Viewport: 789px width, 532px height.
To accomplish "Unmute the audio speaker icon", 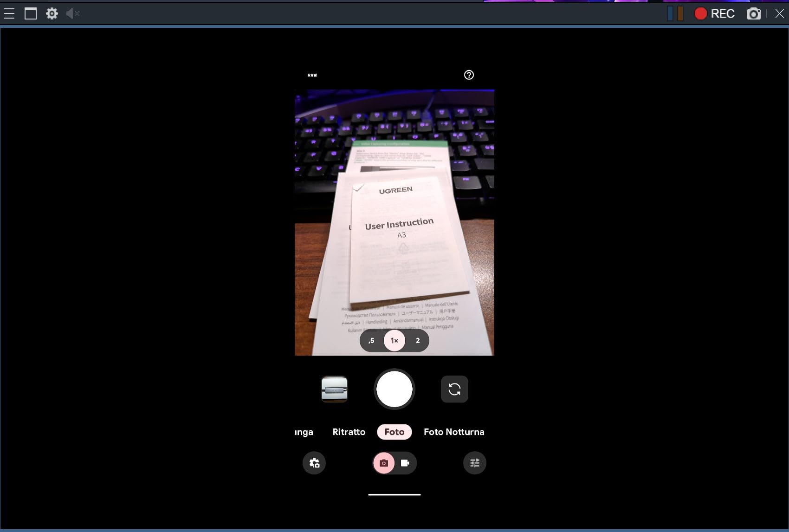I will (73, 13).
